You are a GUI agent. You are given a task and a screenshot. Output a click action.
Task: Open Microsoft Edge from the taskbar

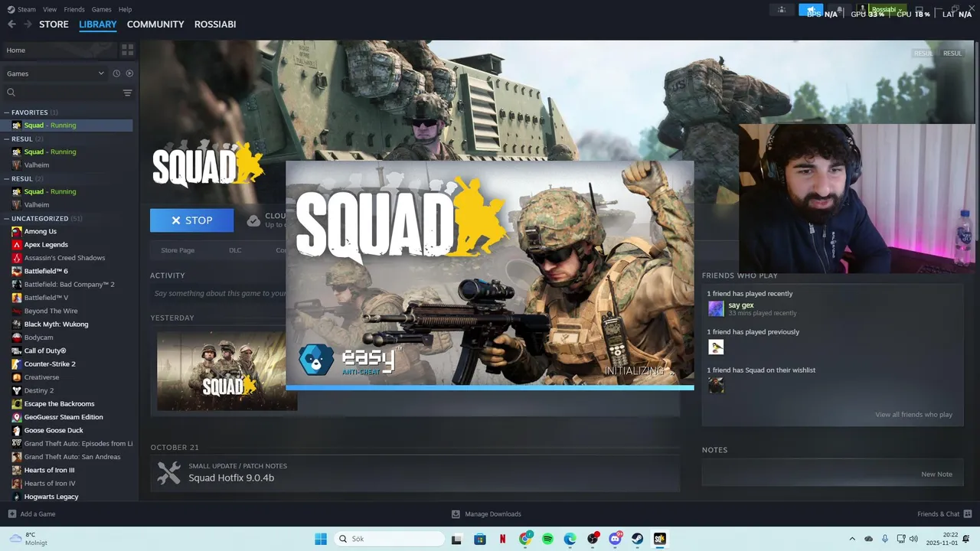point(570,539)
